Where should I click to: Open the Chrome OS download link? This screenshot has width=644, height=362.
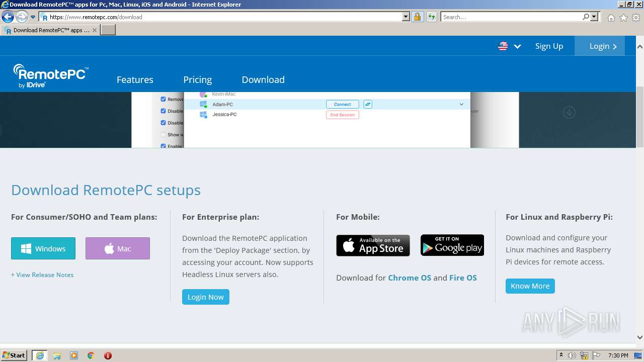tap(410, 278)
